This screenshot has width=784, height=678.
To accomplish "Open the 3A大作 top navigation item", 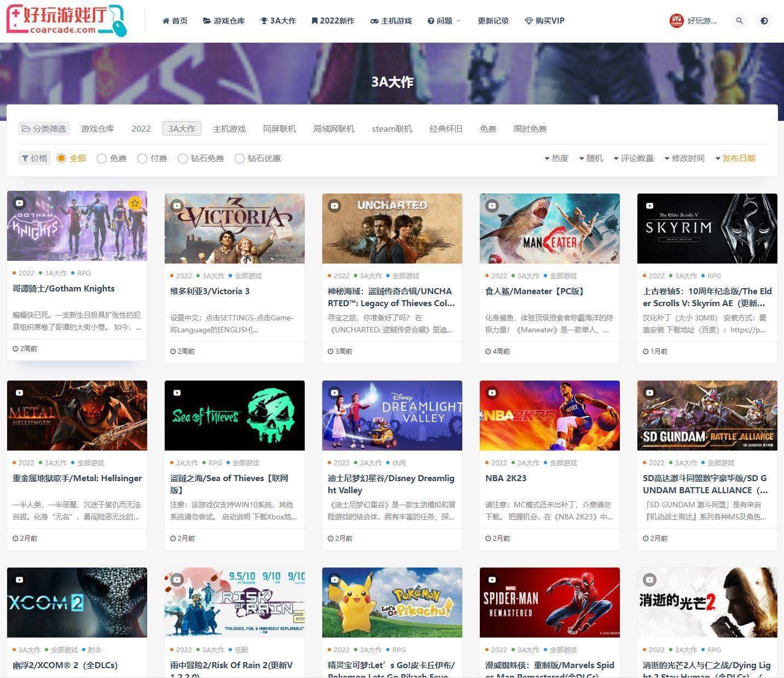I will (278, 21).
